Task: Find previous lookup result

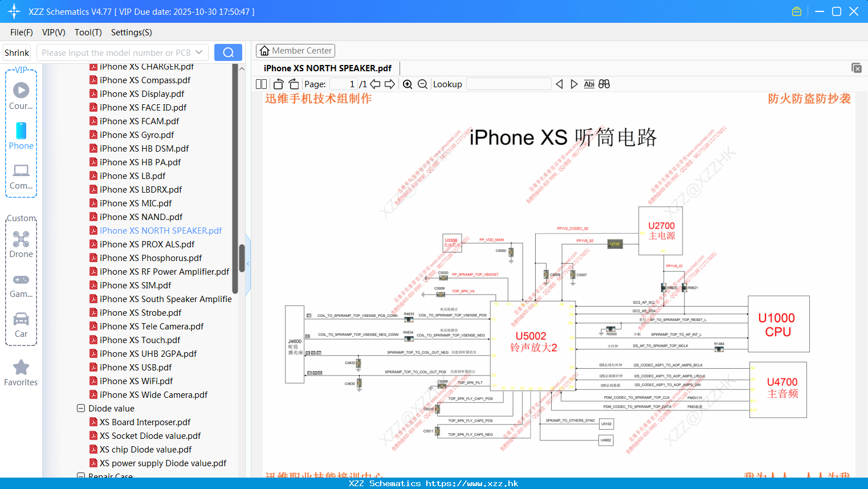Action: (x=559, y=84)
